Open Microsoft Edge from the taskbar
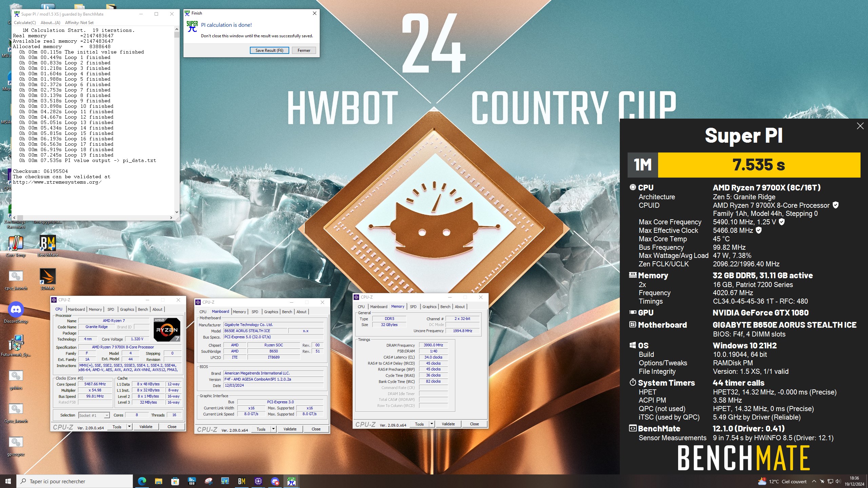The height and width of the screenshot is (488, 868). pyautogui.click(x=142, y=481)
